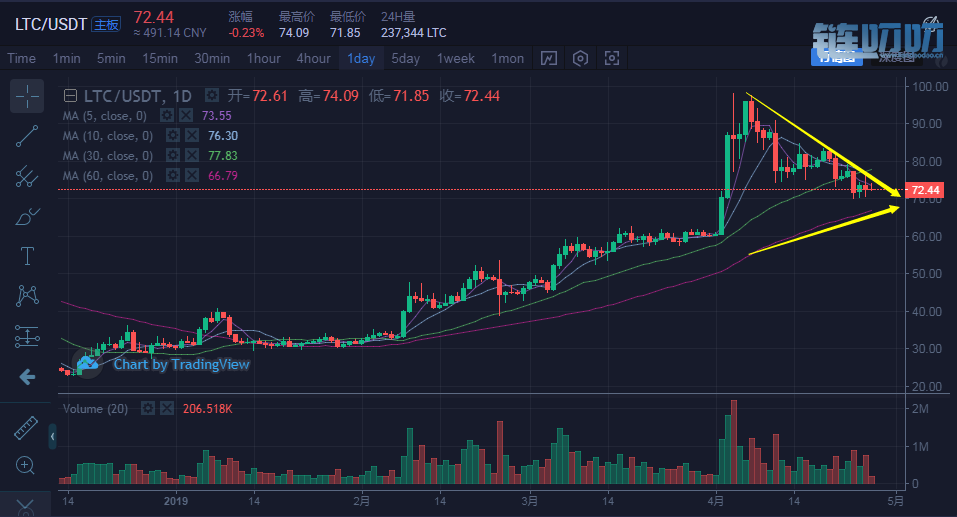The width and height of the screenshot is (957, 517).
Task: Click the -0.23% change value in header
Action: coord(247,33)
